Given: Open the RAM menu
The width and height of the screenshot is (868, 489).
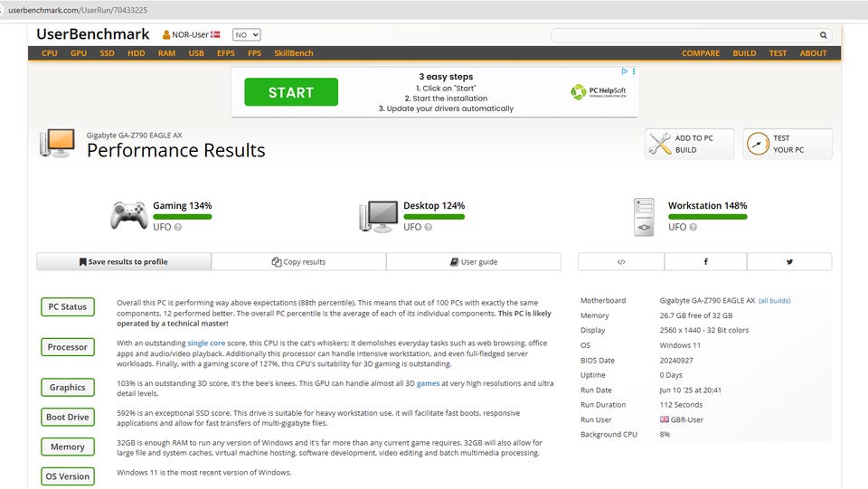Looking at the screenshot, I should click(166, 53).
